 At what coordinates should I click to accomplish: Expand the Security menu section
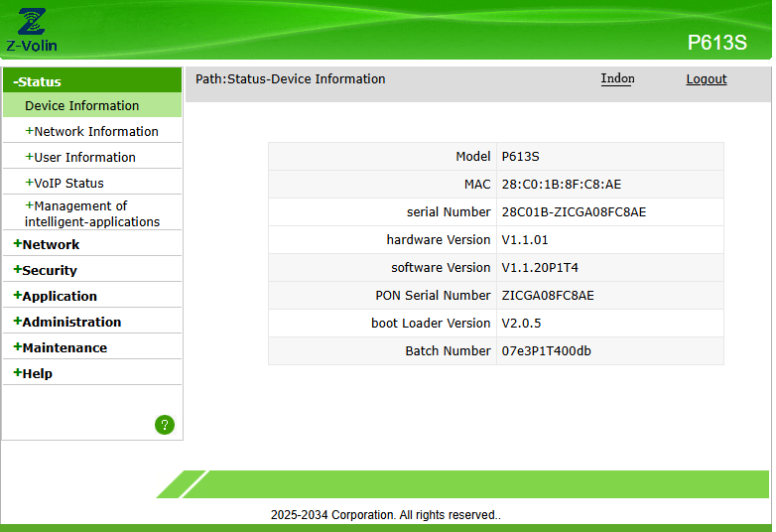click(x=45, y=270)
